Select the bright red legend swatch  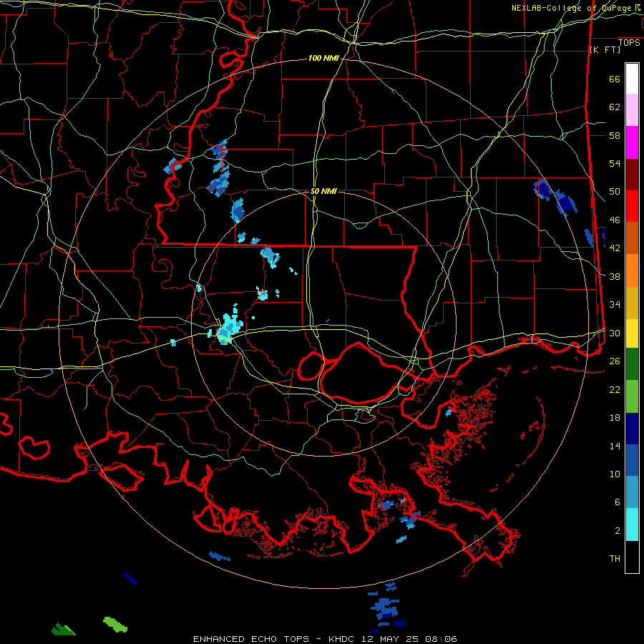(632, 206)
